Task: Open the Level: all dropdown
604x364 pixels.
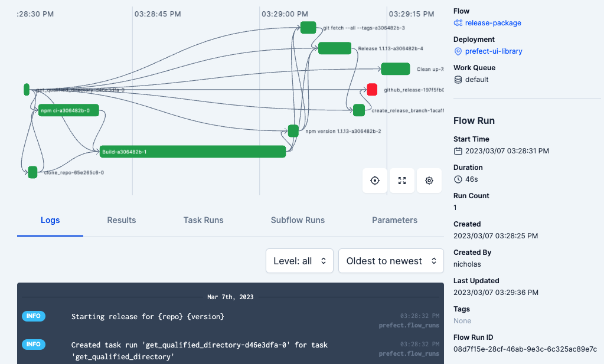Action: click(299, 261)
